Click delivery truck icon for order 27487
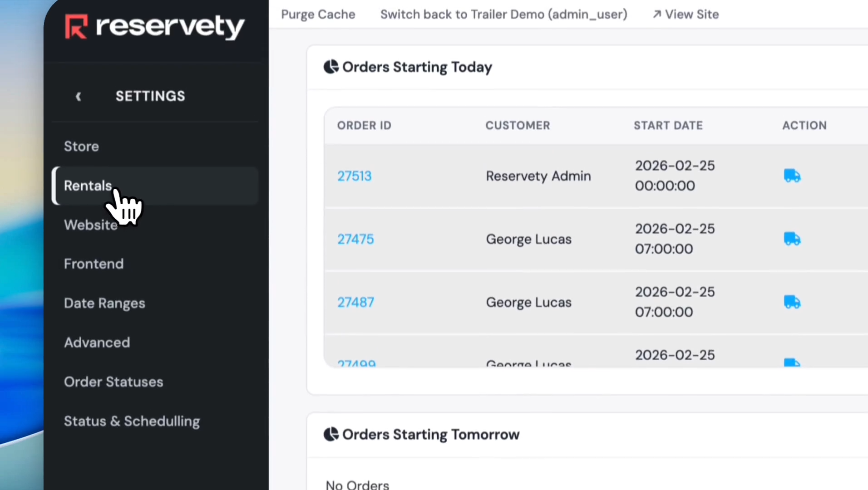 pyautogui.click(x=792, y=302)
